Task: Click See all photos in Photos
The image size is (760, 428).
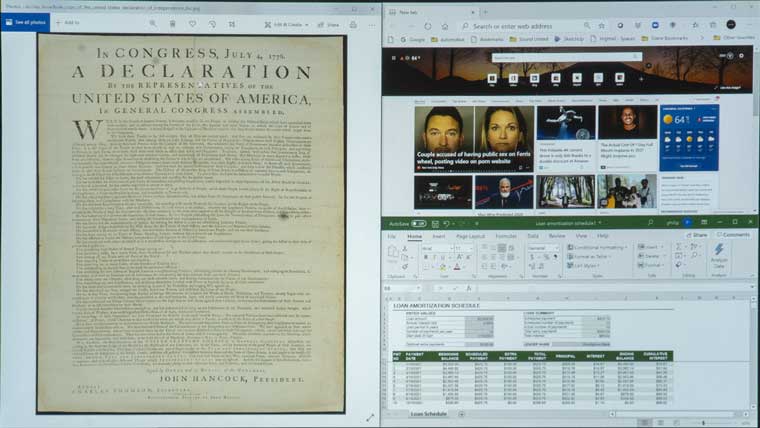Action: coord(25,22)
